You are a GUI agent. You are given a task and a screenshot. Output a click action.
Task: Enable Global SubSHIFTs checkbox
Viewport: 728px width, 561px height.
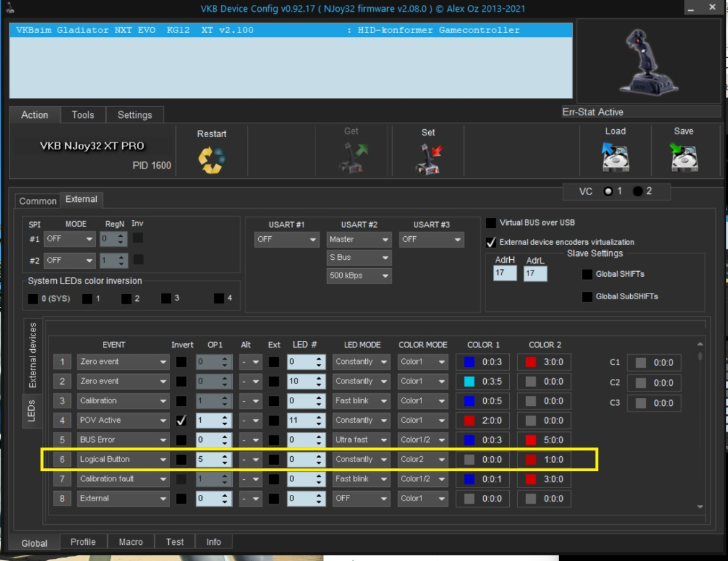click(x=587, y=296)
